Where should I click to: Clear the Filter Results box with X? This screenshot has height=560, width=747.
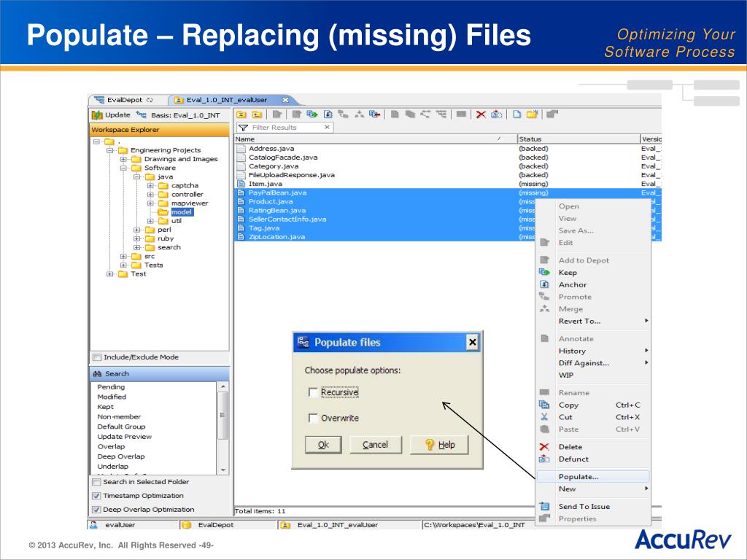[x=327, y=127]
